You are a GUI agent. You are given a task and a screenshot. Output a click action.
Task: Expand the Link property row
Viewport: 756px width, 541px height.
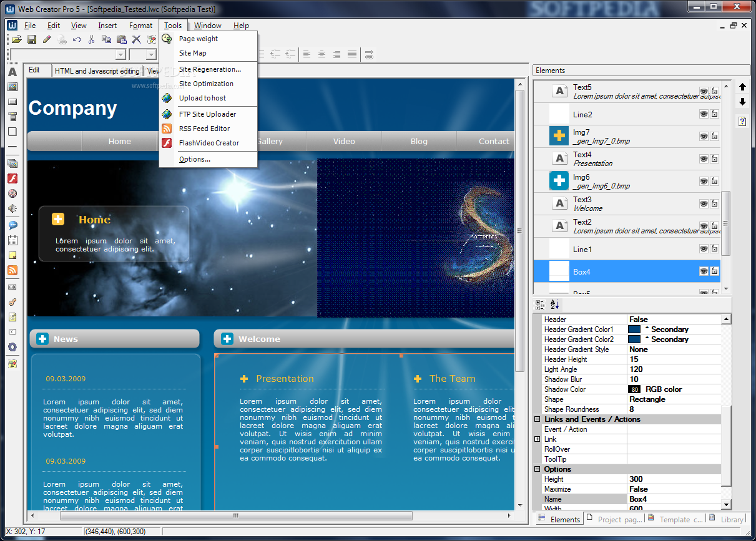538,439
